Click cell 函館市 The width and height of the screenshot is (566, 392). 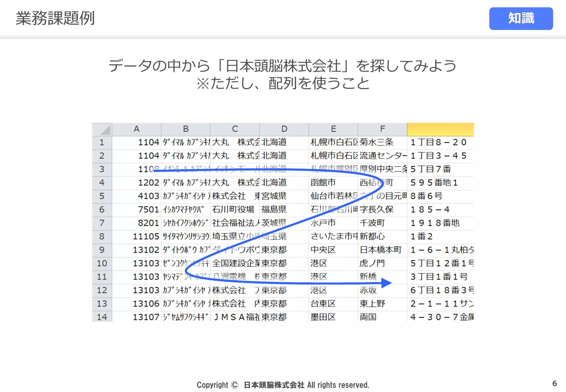coord(333,183)
